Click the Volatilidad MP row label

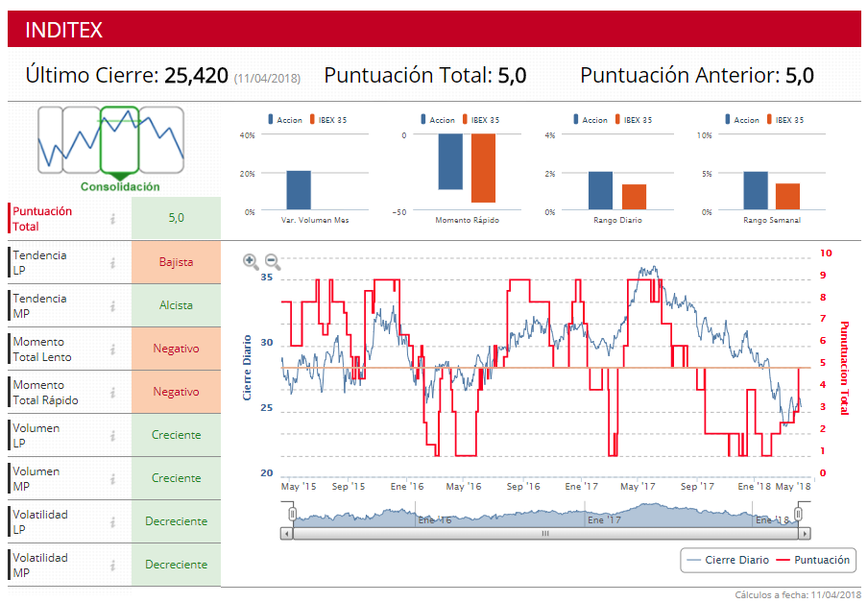click(x=40, y=565)
